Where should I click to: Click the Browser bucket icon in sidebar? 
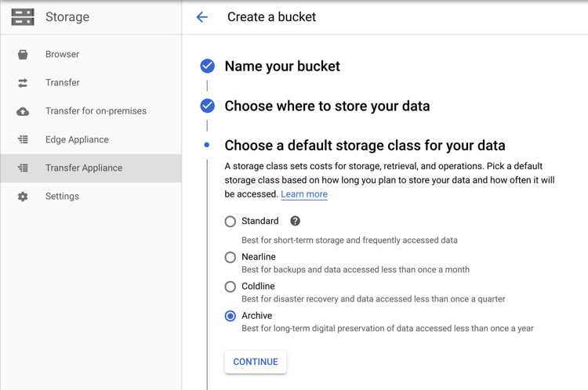(x=23, y=54)
